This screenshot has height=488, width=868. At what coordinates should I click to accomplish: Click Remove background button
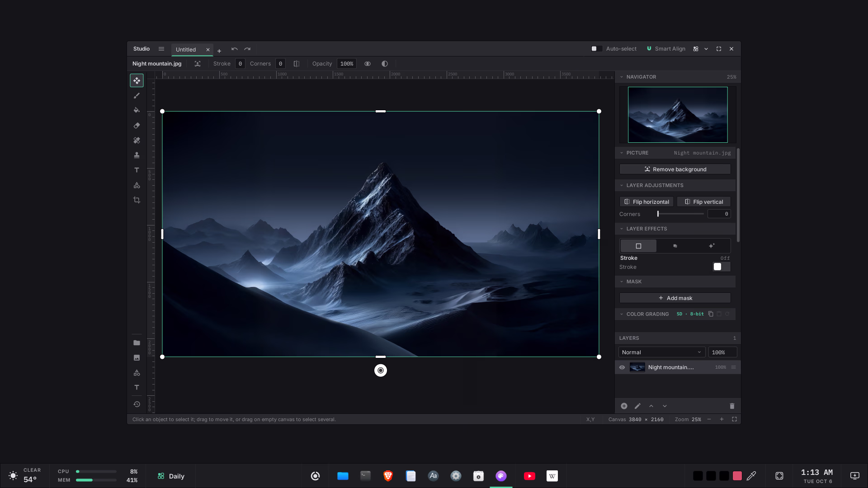tap(675, 169)
